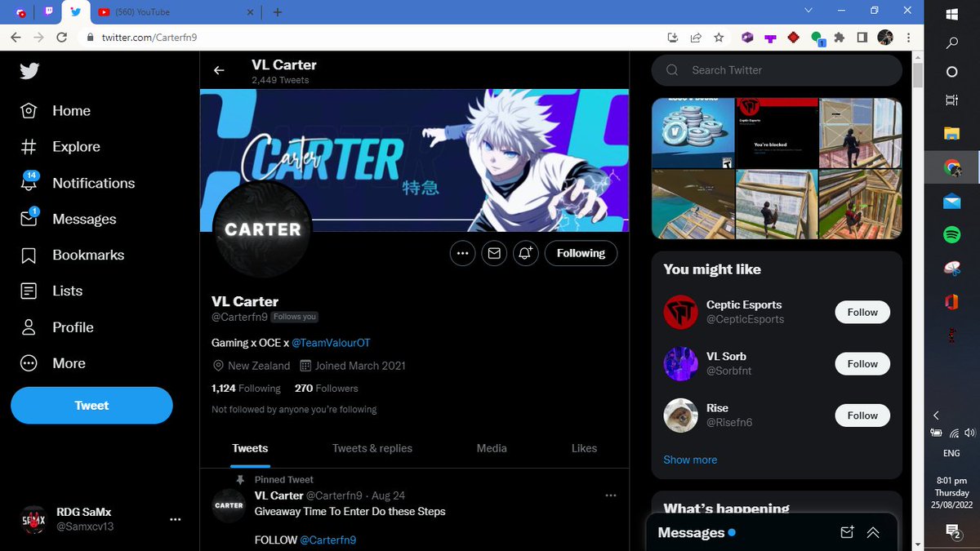View the 1,124 Following list
This screenshot has width=980, height=551.
[x=246, y=389]
